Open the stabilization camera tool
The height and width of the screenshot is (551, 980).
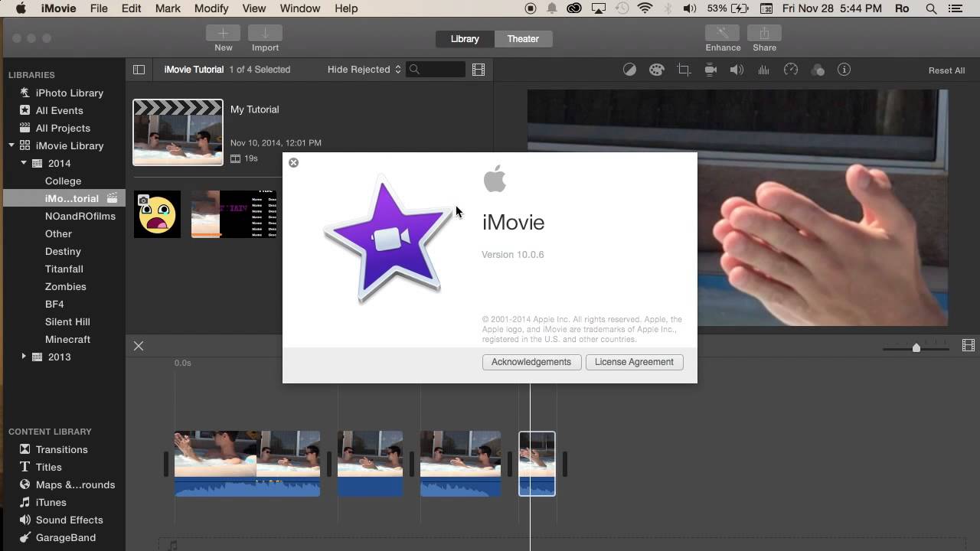point(710,70)
